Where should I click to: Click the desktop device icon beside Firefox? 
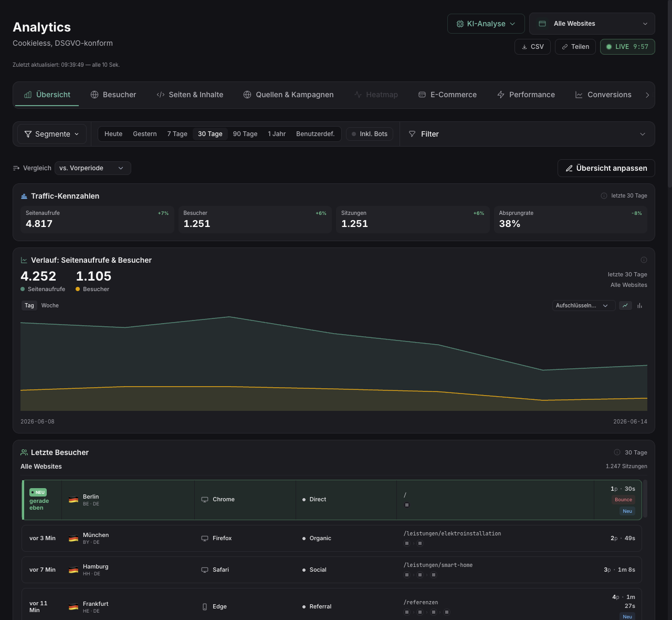(205, 538)
